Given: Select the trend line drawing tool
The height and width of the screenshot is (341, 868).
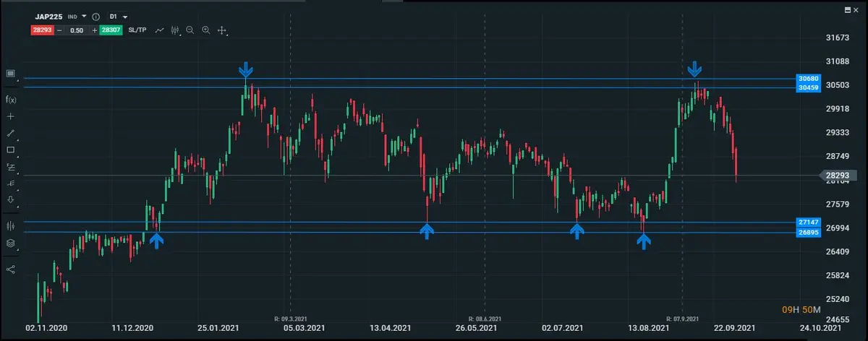Looking at the screenshot, I should click(x=11, y=133).
